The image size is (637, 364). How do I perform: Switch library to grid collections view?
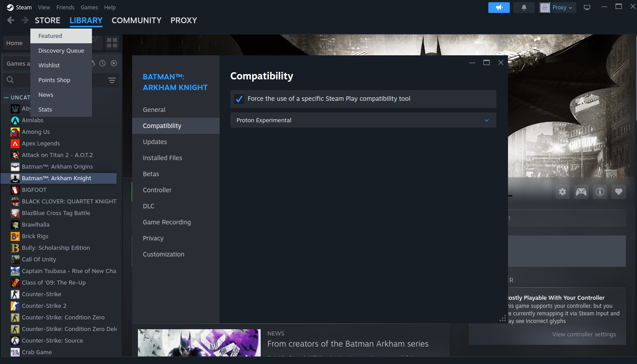[x=112, y=43]
